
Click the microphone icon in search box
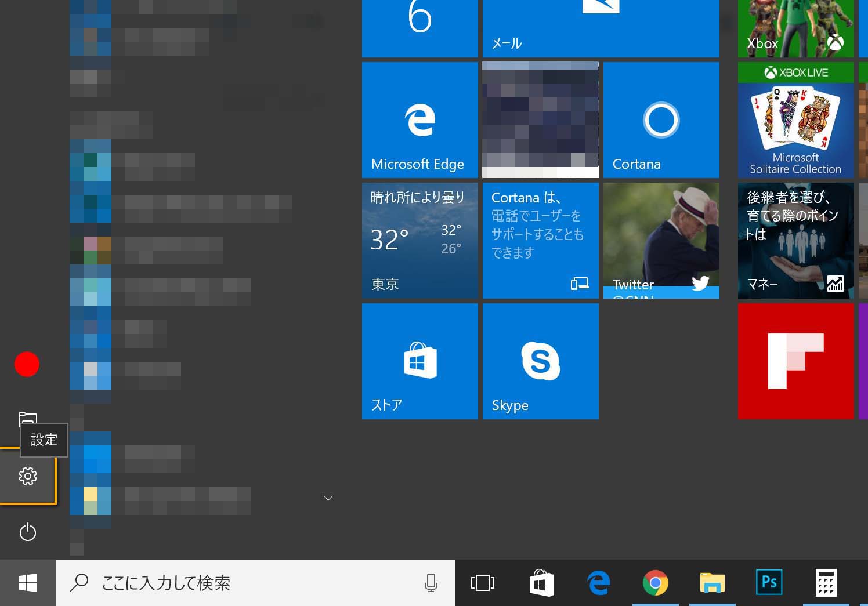pyautogui.click(x=431, y=583)
